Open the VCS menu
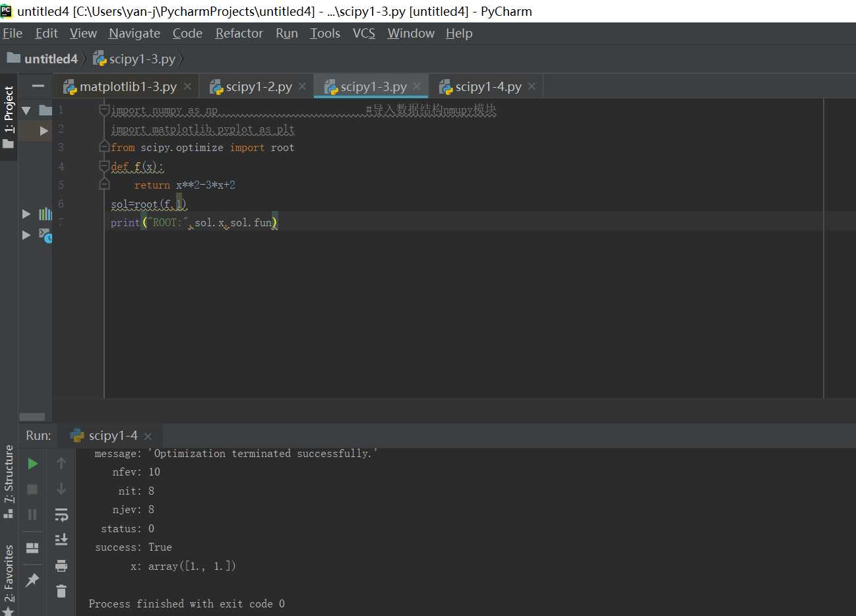 click(x=364, y=33)
